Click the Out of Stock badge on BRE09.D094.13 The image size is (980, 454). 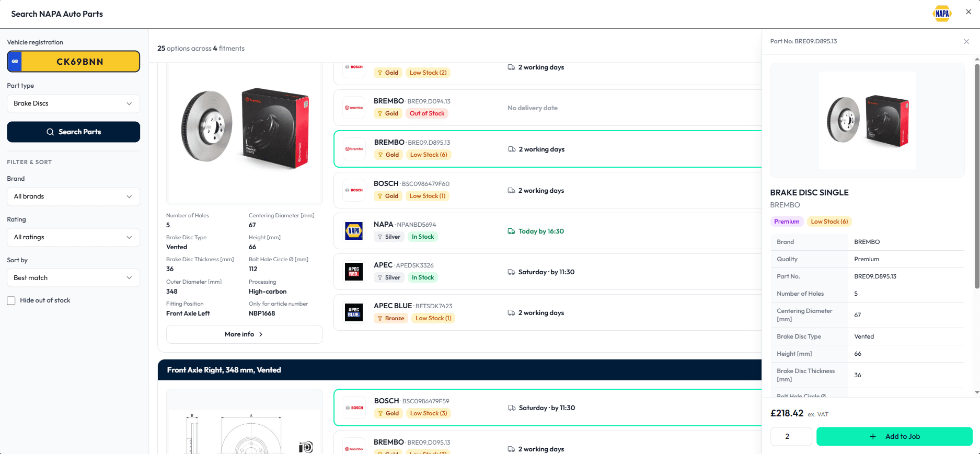click(427, 113)
